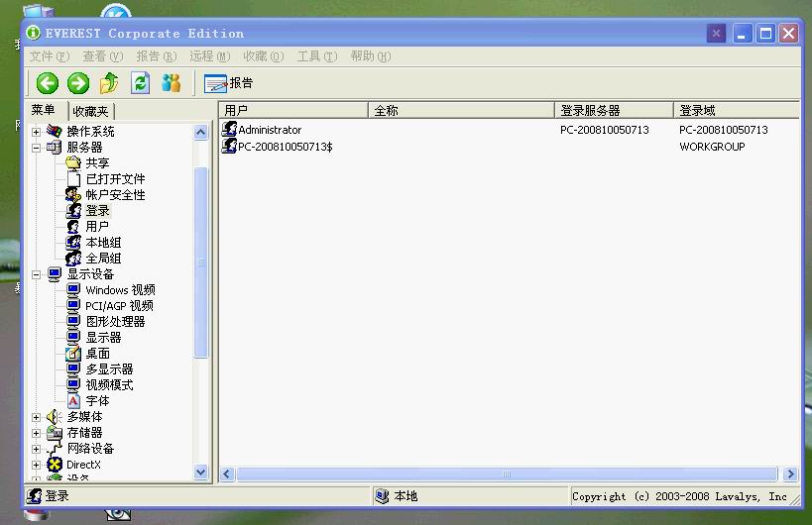Screen dimensions: 812x525
Task: Select the DirectX tree node
Action: [84, 465]
